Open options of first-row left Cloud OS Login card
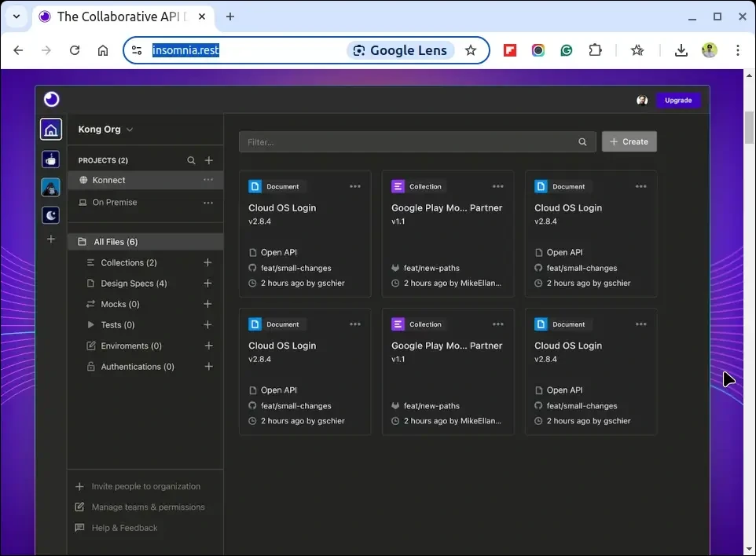 [x=355, y=186]
